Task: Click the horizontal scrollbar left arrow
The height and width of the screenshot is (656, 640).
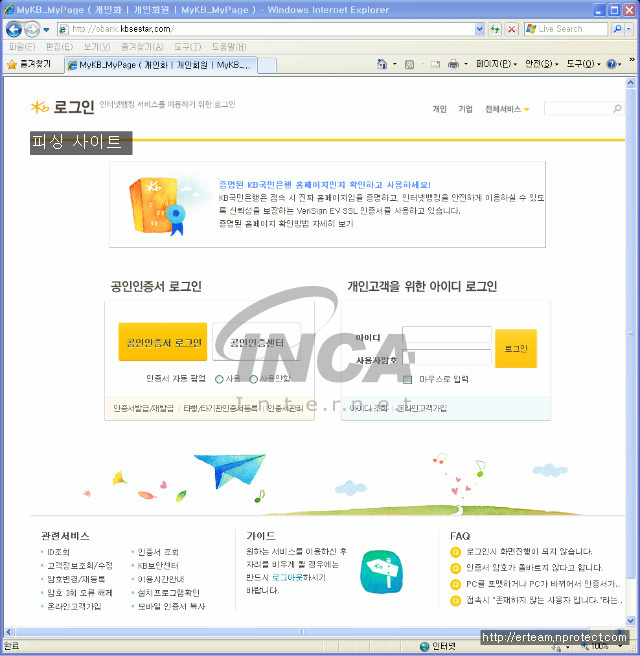Action: click(9, 632)
